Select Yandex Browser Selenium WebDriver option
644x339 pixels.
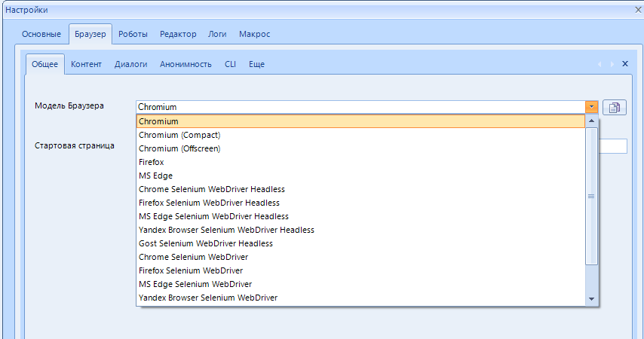coord(360,297)
